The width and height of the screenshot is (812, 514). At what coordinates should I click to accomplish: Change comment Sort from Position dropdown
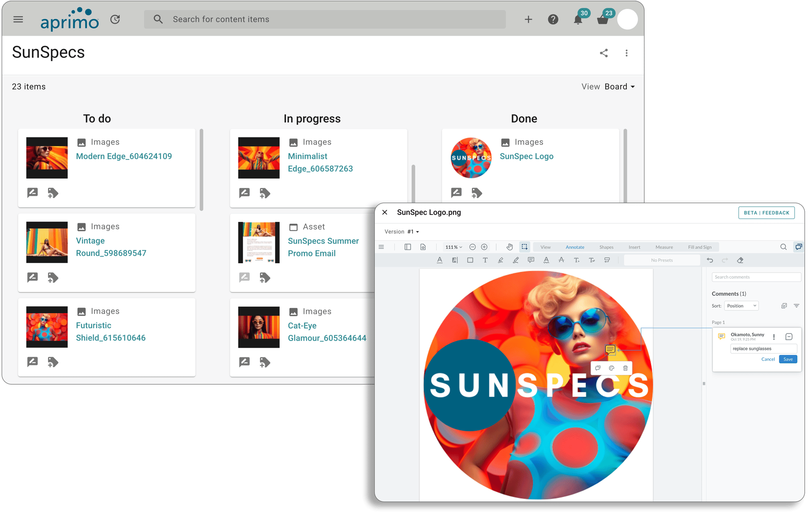click(x=741, y=305)
